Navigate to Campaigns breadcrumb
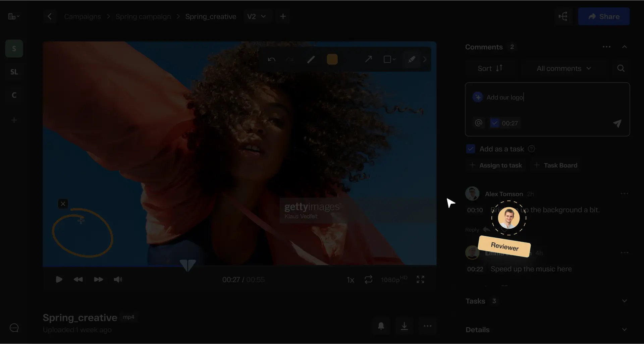This screenshot has width=644, height=344. (82, 16)
